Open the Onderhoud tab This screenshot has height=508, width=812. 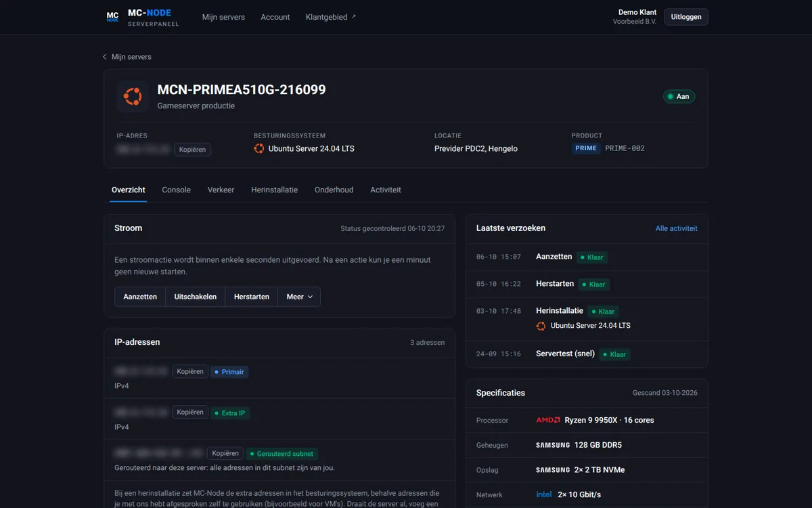[x=334, y=190]
